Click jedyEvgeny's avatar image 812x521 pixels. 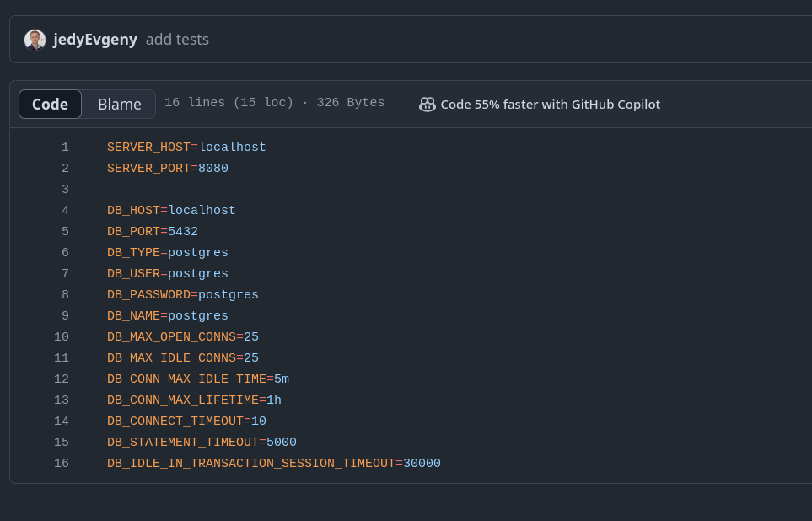(x=35, y=40)
